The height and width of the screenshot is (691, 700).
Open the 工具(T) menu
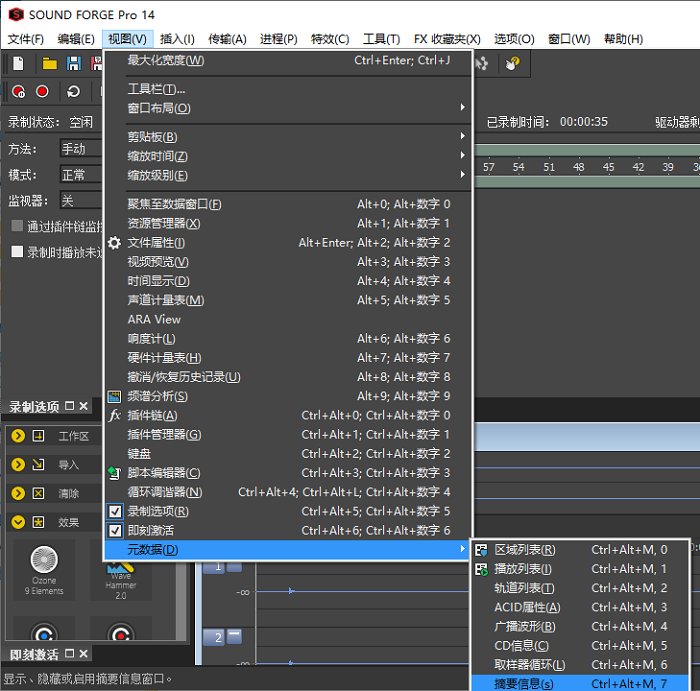pos(381,39)
